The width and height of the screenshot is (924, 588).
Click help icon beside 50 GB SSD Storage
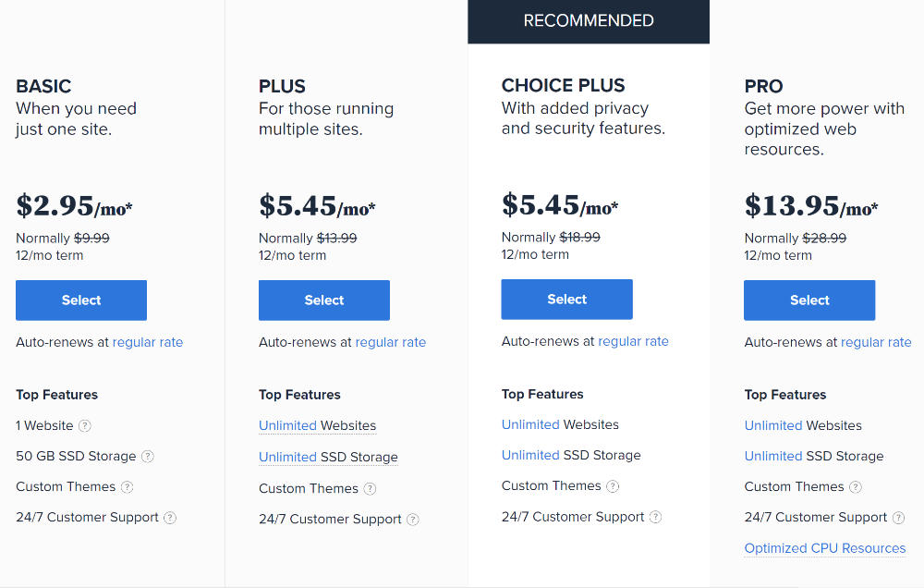[148, 457]
